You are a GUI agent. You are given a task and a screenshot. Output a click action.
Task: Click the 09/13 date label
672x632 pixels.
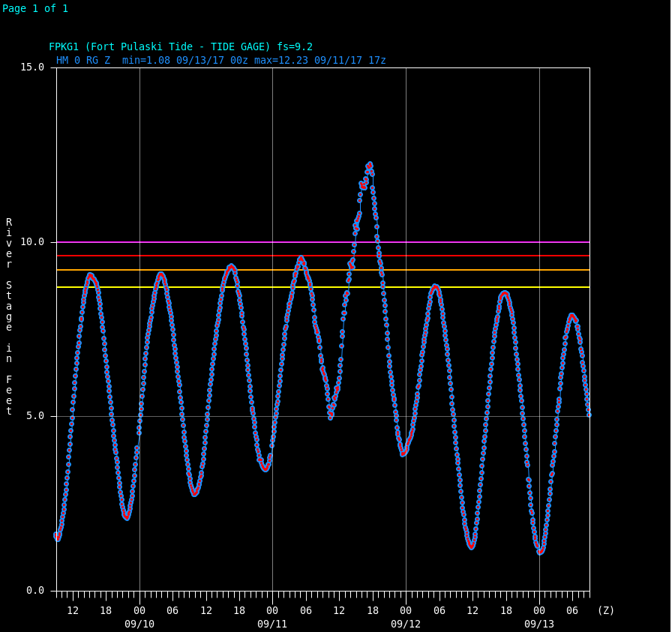click(x=539, y=624)
